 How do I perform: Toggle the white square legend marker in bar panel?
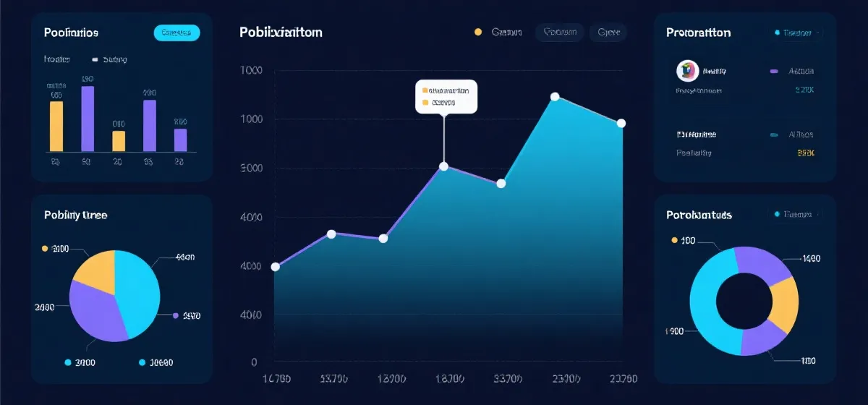(x=94, y=60)
